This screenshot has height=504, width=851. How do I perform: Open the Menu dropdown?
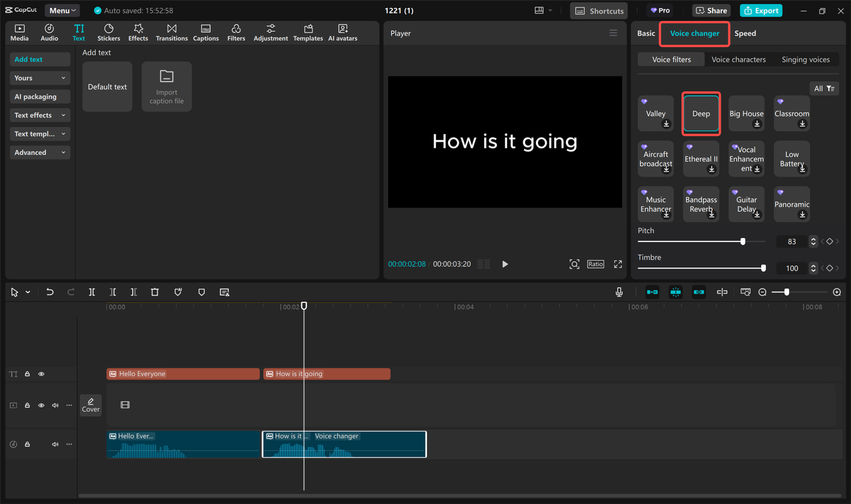[62, 11]
